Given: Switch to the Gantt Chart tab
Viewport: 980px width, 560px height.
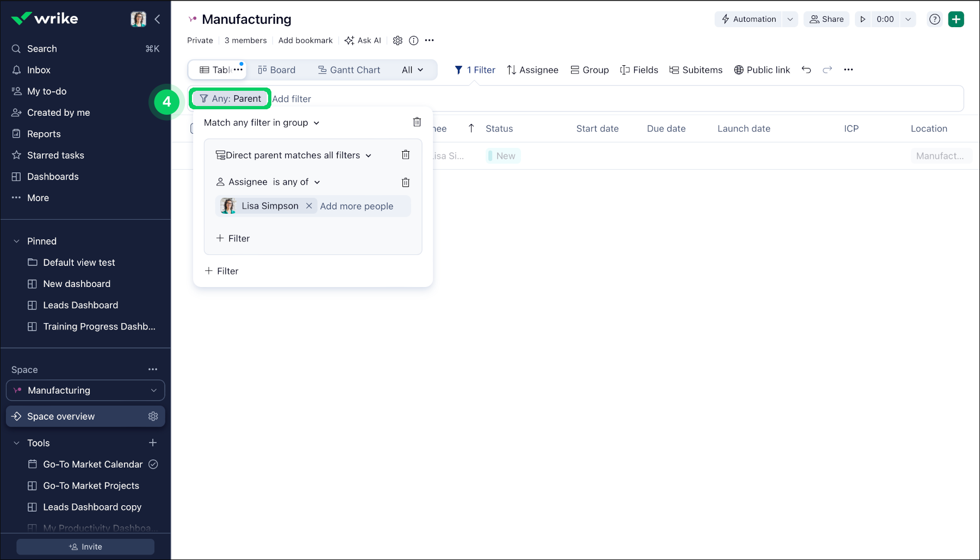Looking at the screenshot, I should click(349, 70).
